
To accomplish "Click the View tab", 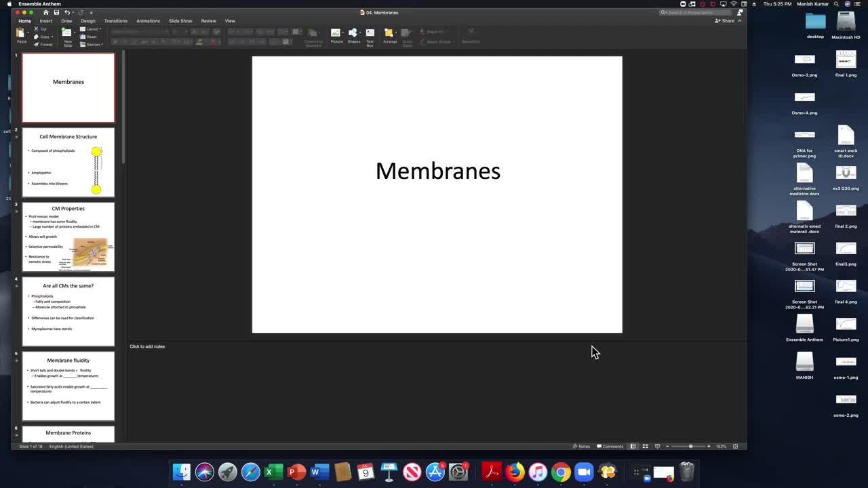I will pyautogui.click(x=230, y=21).
